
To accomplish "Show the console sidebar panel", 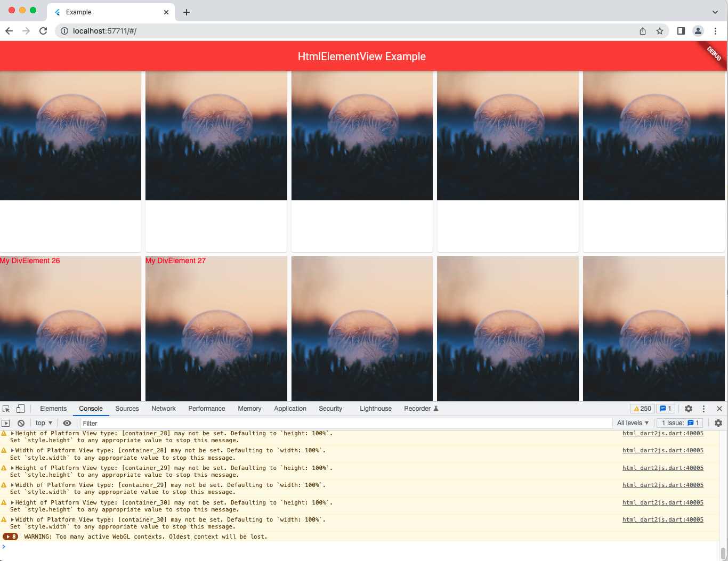I will click(x=6, y=422).
